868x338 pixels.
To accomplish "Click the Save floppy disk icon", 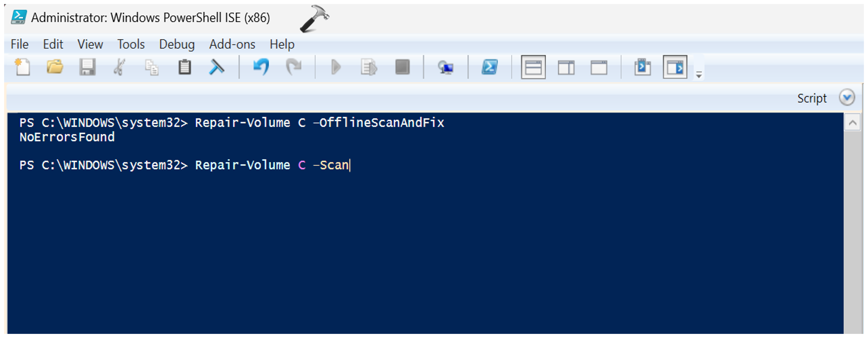I will [87, 67].
